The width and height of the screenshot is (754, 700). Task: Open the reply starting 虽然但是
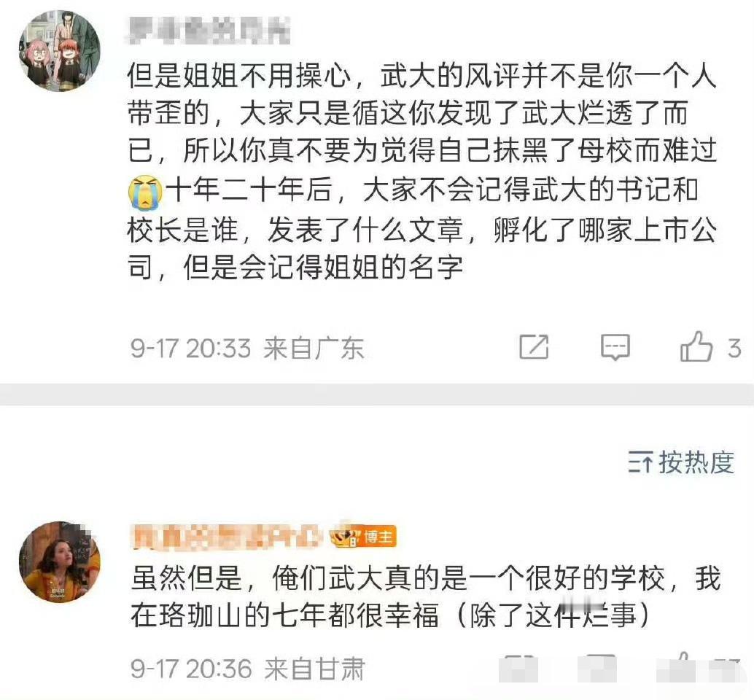coord(426,596)
